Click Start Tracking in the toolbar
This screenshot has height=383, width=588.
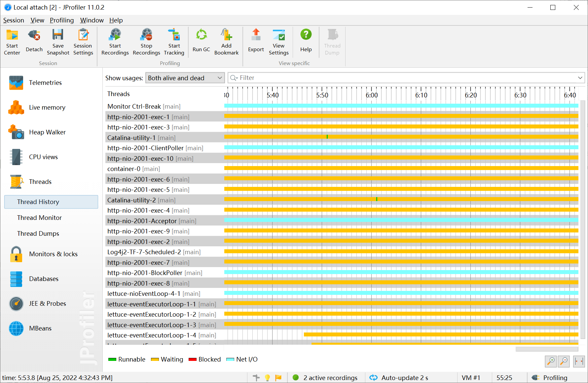tap(174, 42)
